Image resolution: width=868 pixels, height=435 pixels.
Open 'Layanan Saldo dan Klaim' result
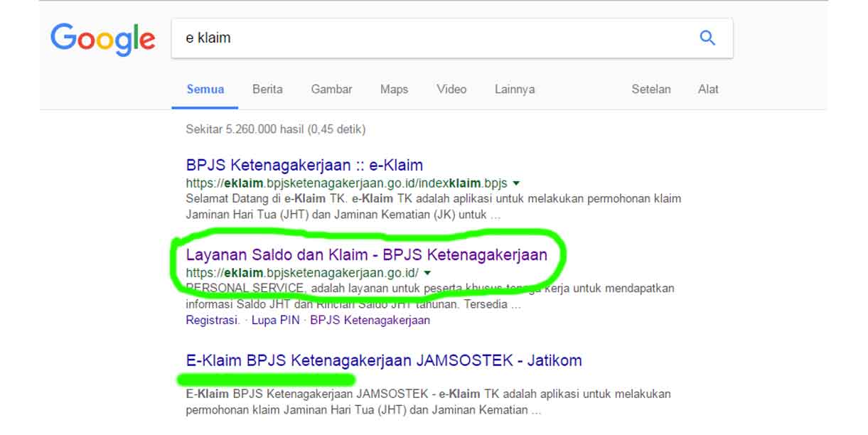(367, 254)
